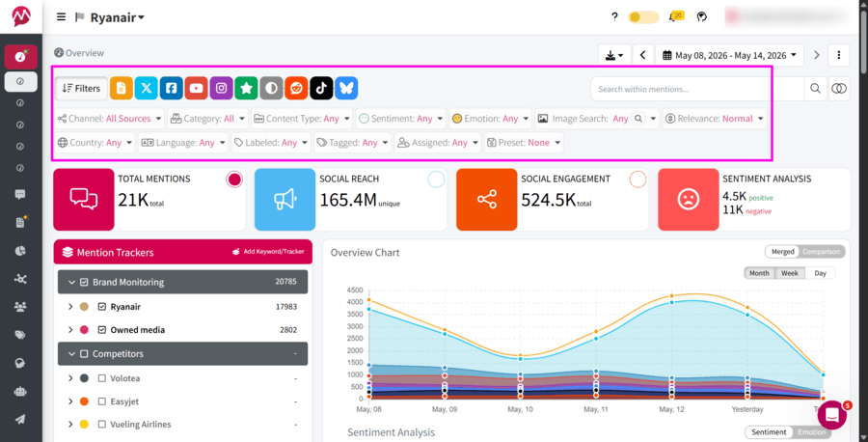Filter mentions by TikTok source
Screen dimensions: 868x442
(321, 88)
